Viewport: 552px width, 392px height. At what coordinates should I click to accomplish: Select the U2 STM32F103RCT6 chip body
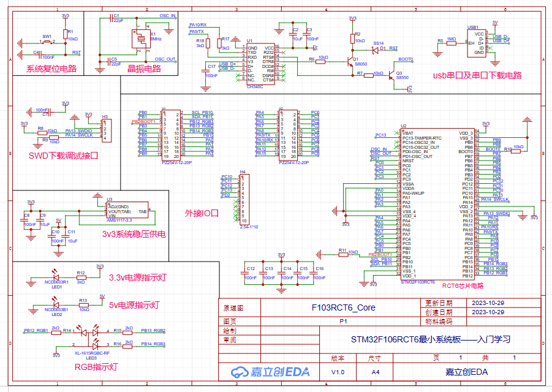437,205
